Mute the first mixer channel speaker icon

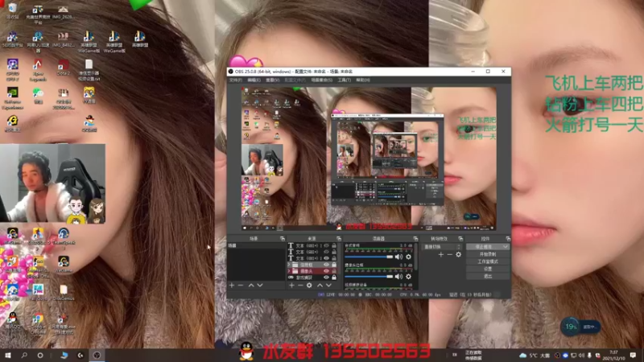click(398, 257)
